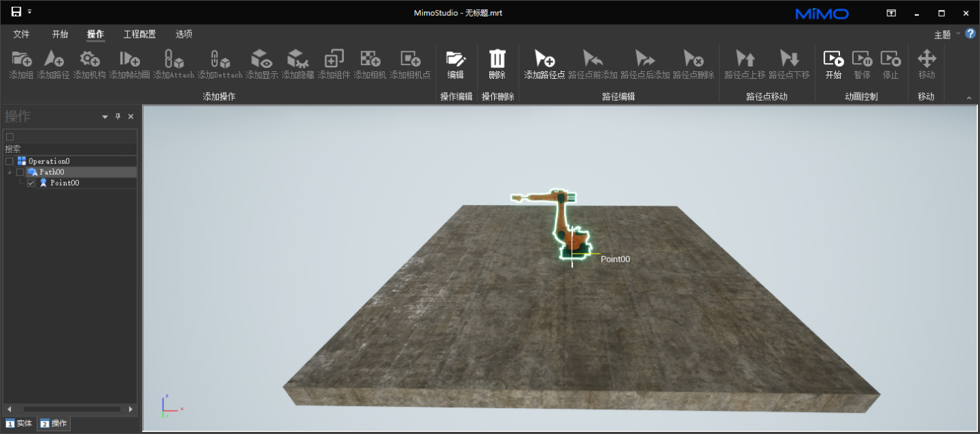Image resolution: width=980 pixels, height=434 pixels.
Task: Select the 添加Attach tool
Action: [174, 59]
